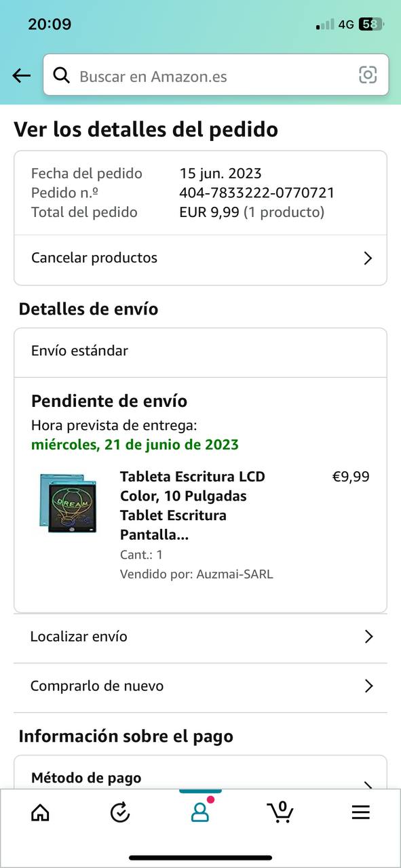Go to the Home tab icon
Viewport: 401px width, 868px height.
[x=40, y=812]
